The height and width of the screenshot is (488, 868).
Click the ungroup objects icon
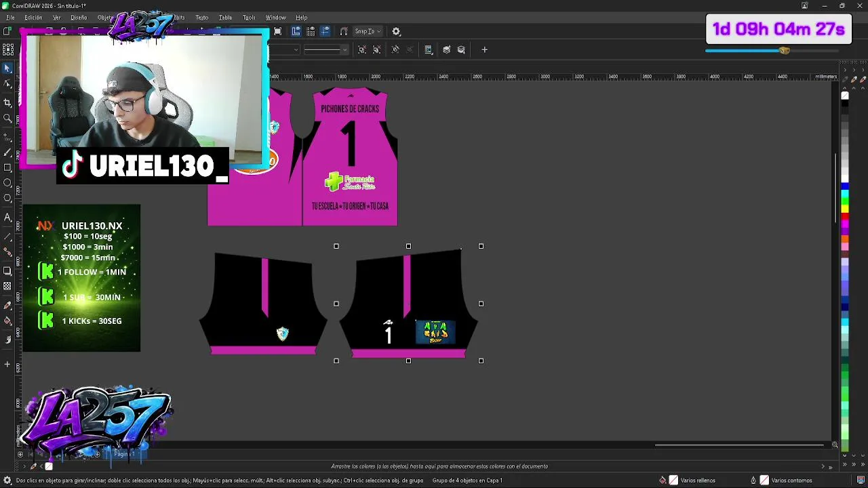coord(362,49)
